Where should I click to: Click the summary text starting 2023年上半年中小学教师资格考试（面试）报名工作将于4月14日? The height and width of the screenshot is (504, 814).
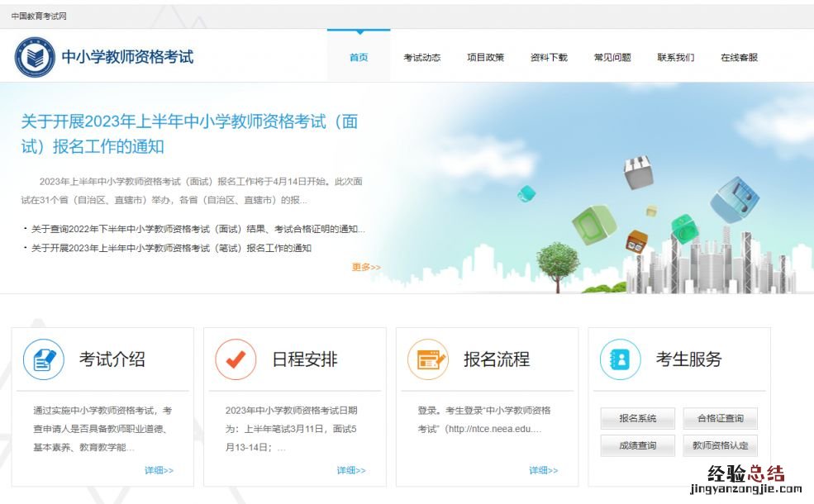(192, 191)
